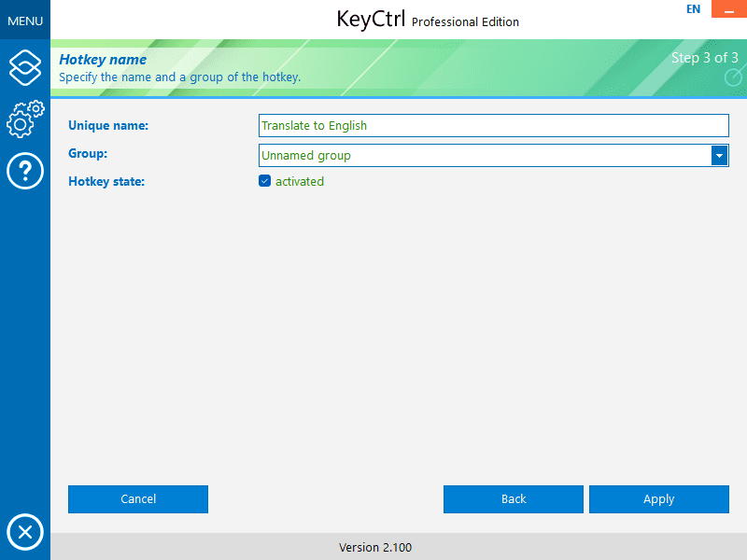The image size is (747, 560).
Task: Click the Unique name label
Action: pyautogui.click(x=108, y=125)
